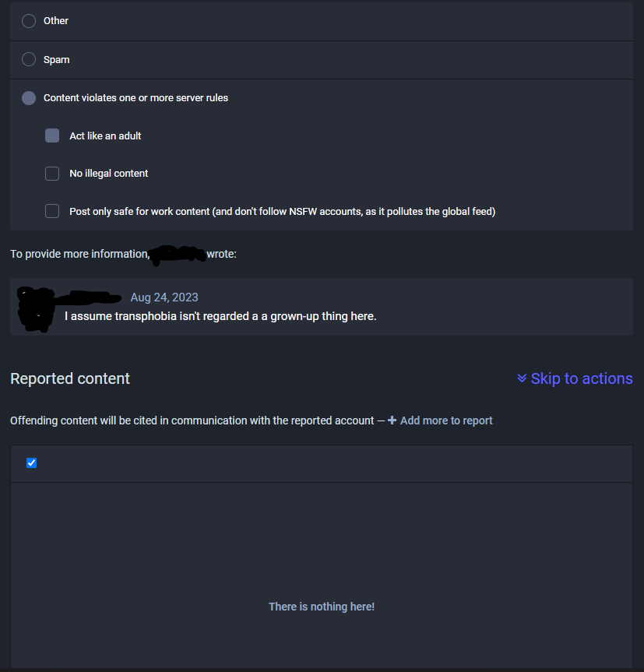Click the double chevron down icon

click(x=522, y=378)
